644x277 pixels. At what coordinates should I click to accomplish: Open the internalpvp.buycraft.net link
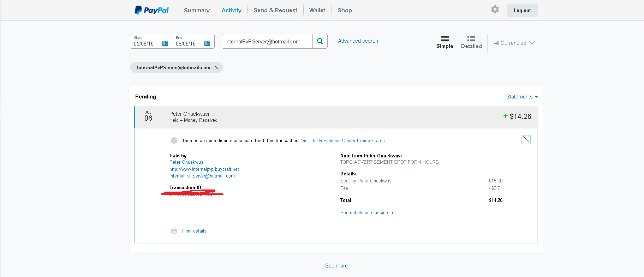coord(204,169)
